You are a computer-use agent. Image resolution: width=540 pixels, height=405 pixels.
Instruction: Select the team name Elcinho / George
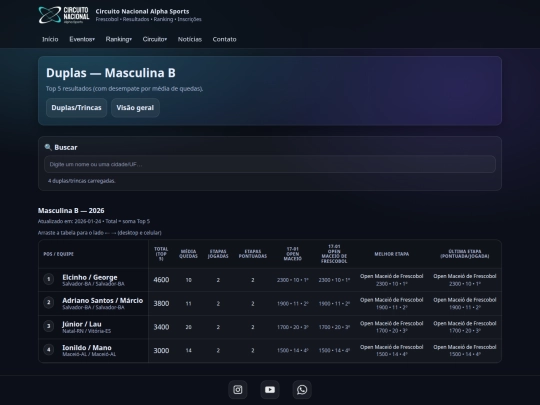90,277
